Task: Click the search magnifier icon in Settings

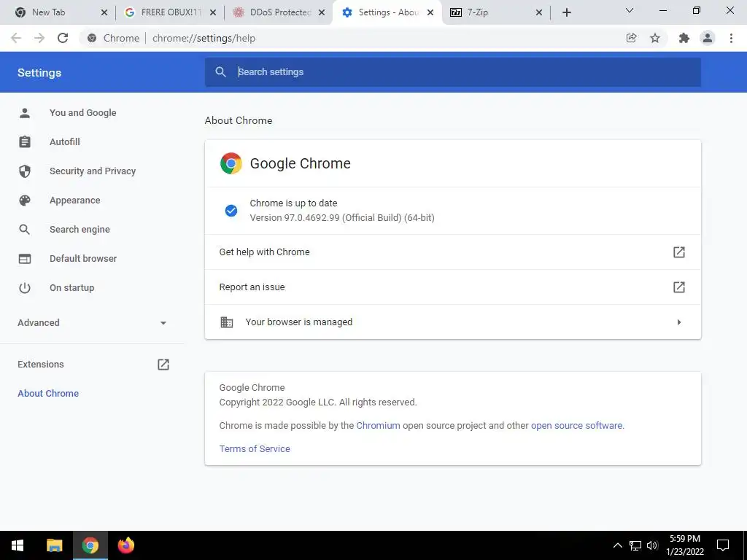Action: (x=220, y=72)
